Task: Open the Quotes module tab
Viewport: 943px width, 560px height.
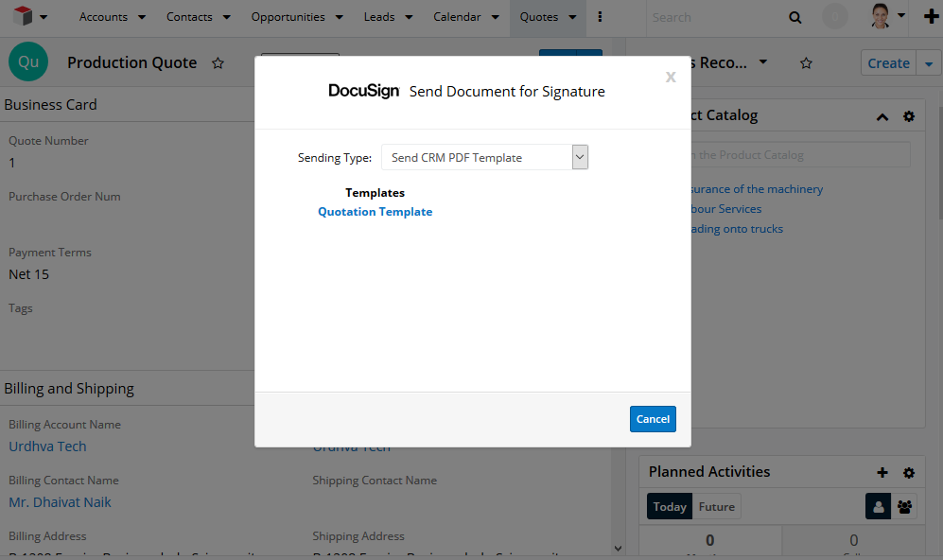Action: point(539,17)
